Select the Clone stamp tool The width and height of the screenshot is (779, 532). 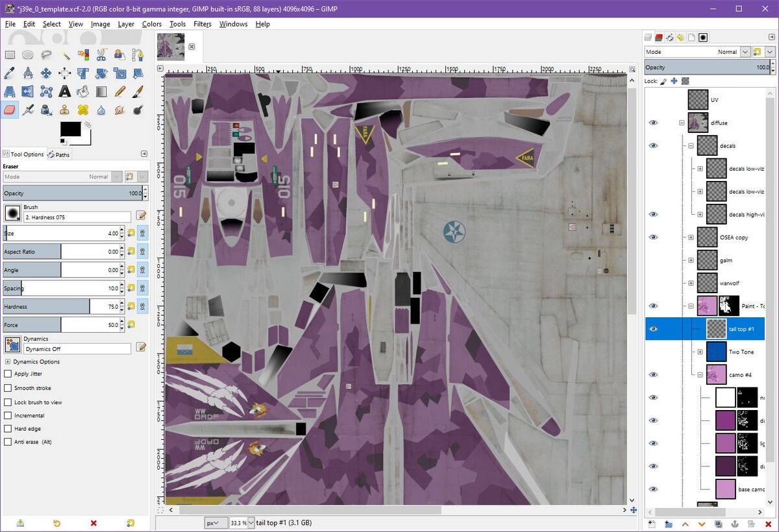tap(65, 110)
